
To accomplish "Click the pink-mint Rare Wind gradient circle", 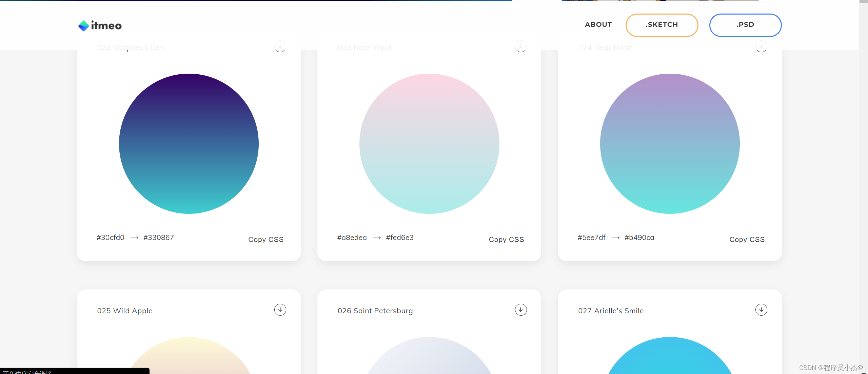I will click(429, 144).
